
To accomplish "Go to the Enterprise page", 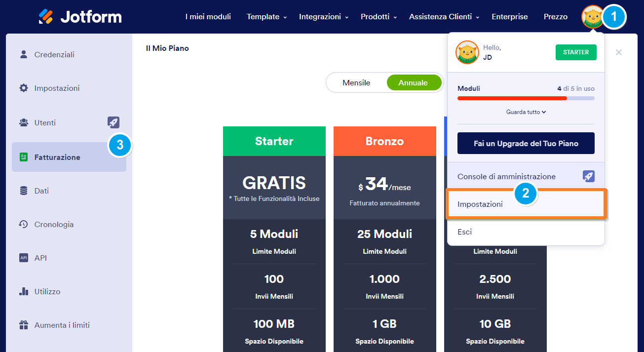I will tap(510, 17).
